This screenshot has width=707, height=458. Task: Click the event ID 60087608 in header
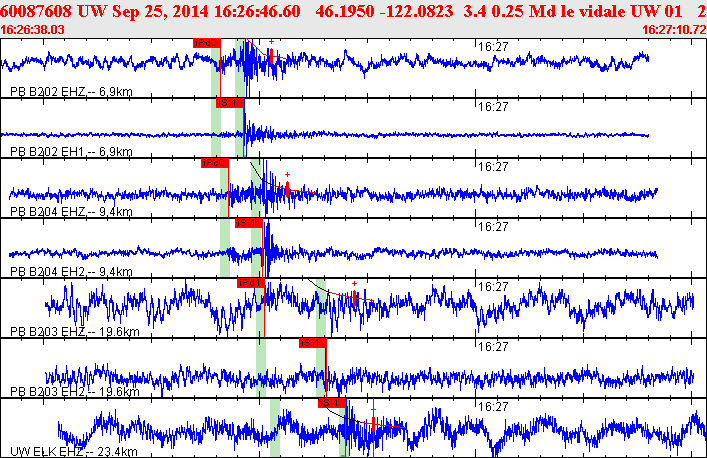(35, 10)
